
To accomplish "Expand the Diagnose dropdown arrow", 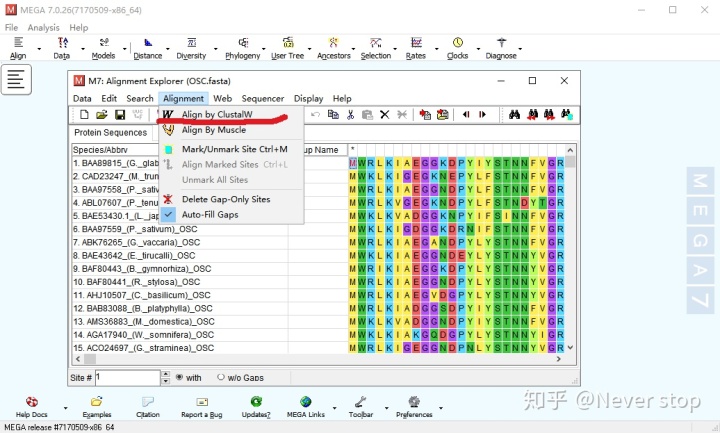I will [520, 49].
